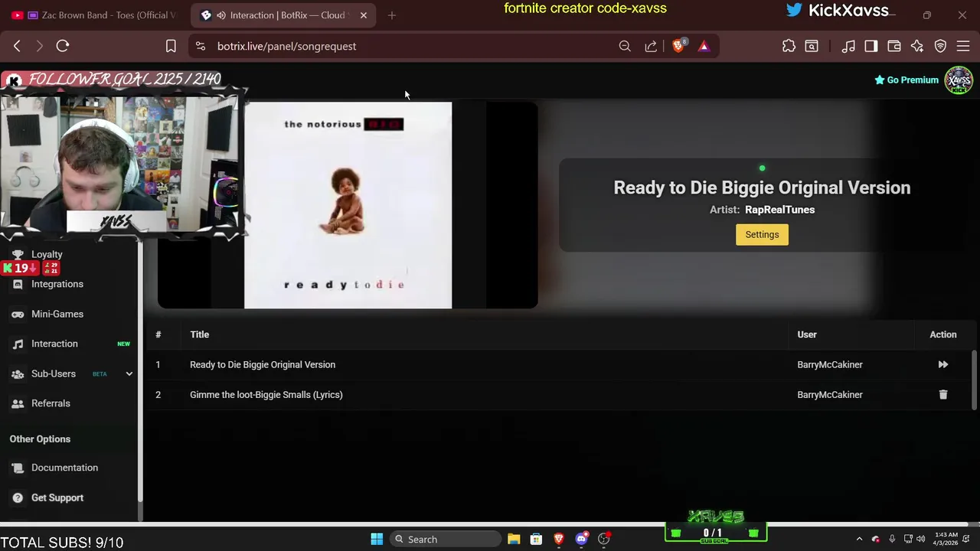Image resolution: width=980 pixels, height=551 pixels.
Task: Open Discord from the taskbar
Action: click(581, 540)
